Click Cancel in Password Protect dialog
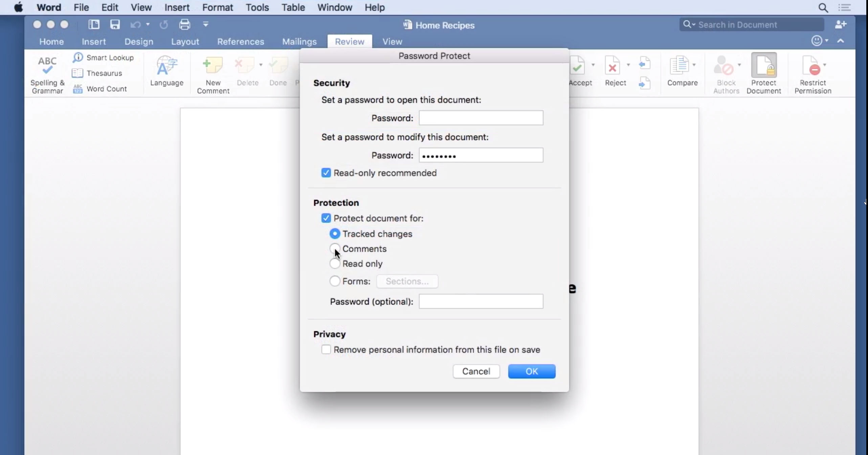This screenshot has height=455, width=868. point(476,371)
